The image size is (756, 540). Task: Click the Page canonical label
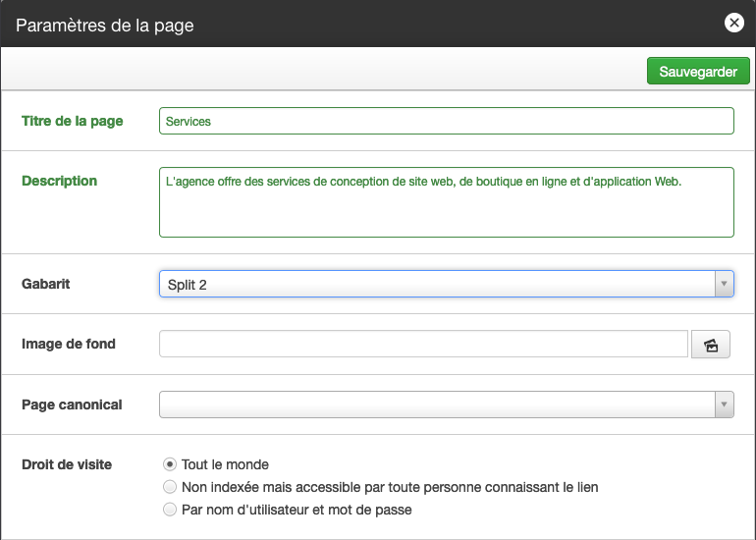pos(72,405)
